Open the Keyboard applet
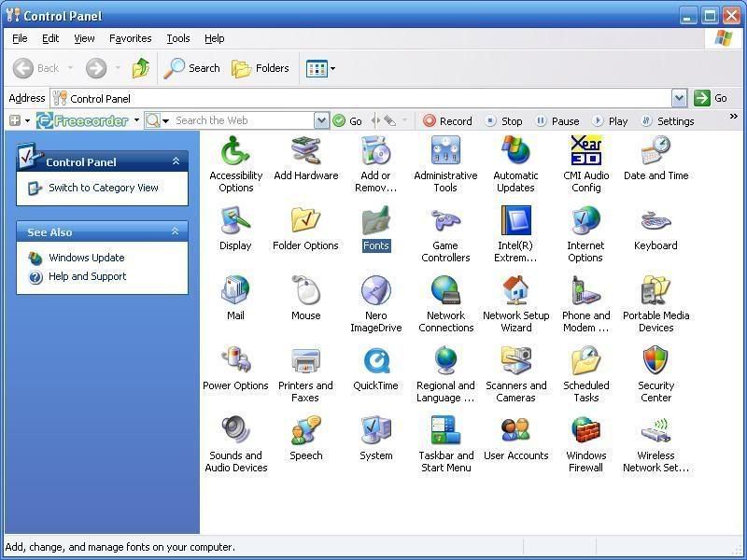The image size is (747, 560). coord(655,228)
